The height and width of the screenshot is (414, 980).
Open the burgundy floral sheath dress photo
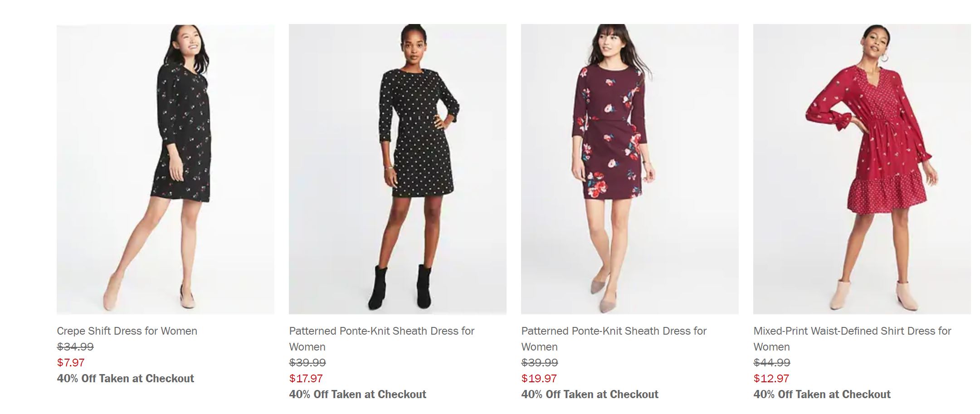point(629,169)
